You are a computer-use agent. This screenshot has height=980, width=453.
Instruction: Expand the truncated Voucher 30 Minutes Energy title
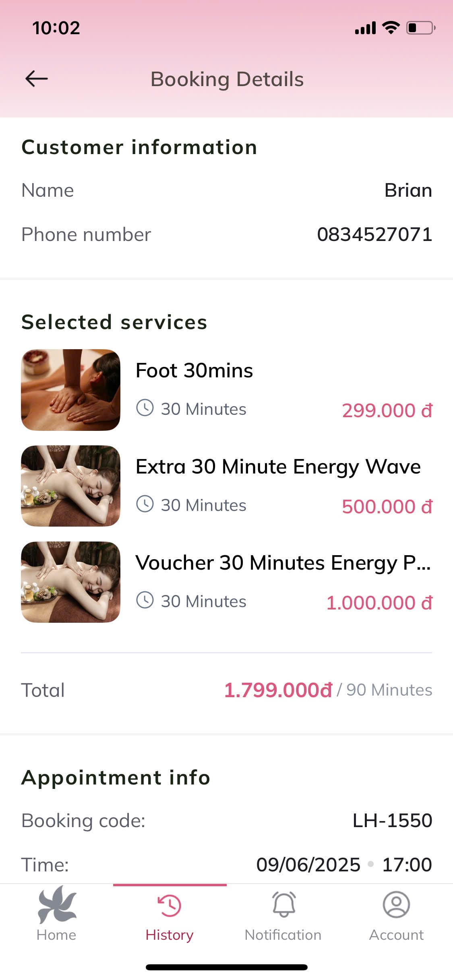tap(283, 563)
